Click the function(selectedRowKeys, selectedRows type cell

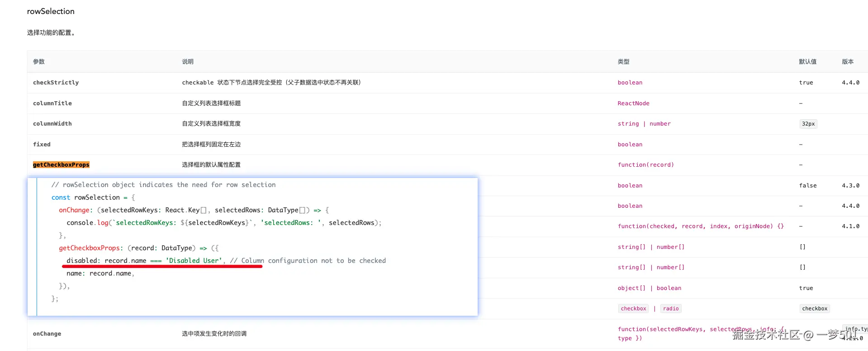click(701, 334)
